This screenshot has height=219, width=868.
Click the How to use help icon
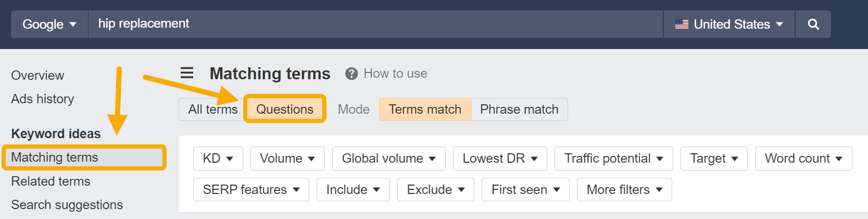(x=351, y=74)
